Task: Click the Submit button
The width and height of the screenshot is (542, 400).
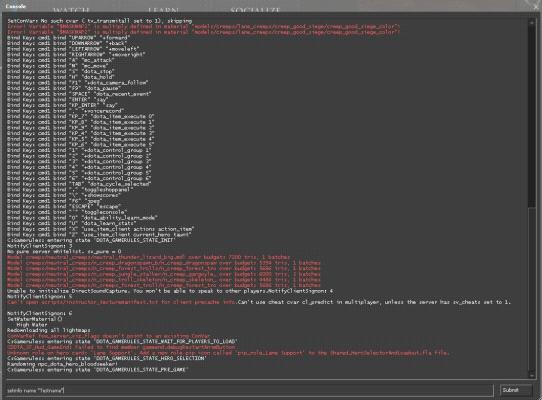Action: [515, 390]
